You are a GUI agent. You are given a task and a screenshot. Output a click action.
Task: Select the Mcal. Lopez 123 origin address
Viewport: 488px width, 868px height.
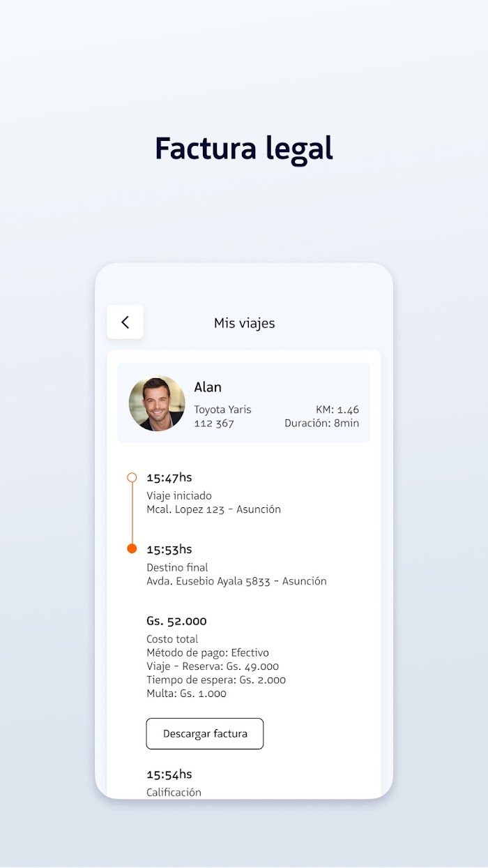point(213,509)
